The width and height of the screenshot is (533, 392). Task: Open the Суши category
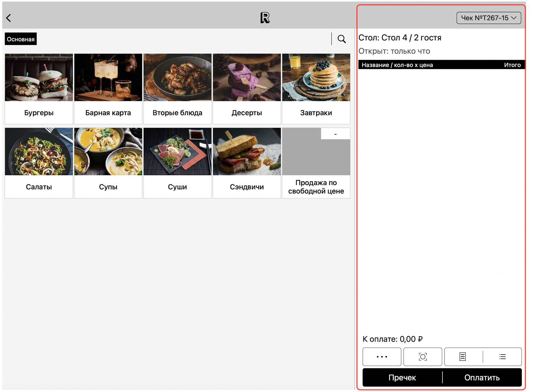(x=177, y=163)
